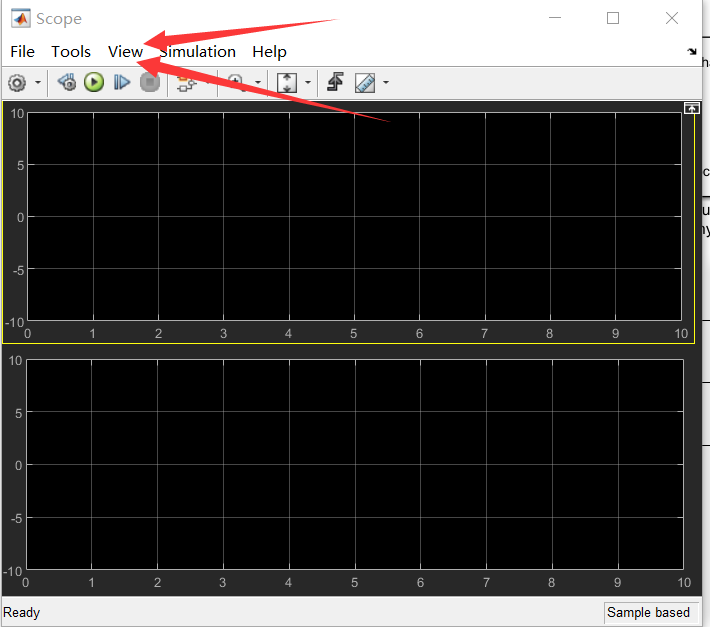
Task: Open the Triggers tool icon
Action: (336, 82)
